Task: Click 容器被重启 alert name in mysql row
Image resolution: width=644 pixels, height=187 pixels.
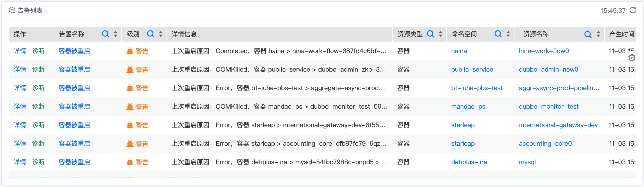Action: 74,162
